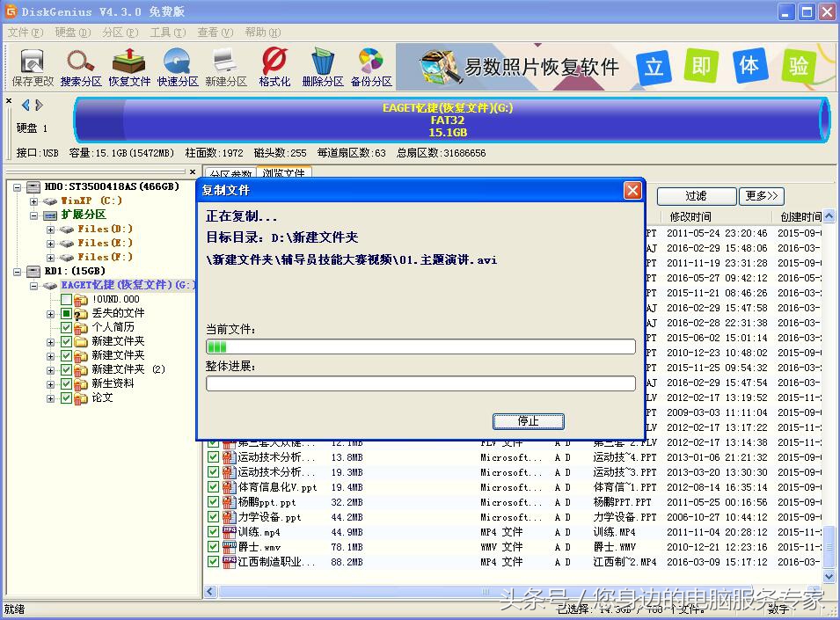Click the 丢失的文件 folder icon
840x620 pixels.
tap(81, 314)
